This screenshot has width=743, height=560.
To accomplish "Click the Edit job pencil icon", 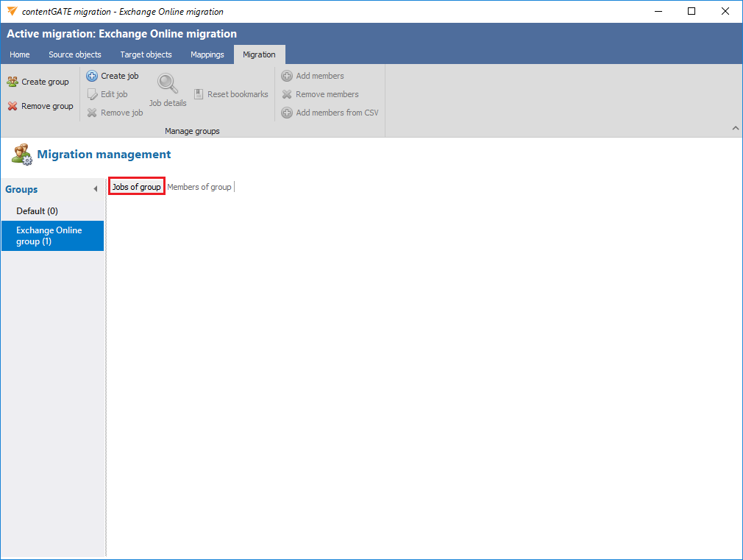I will [x=92, y=94].
